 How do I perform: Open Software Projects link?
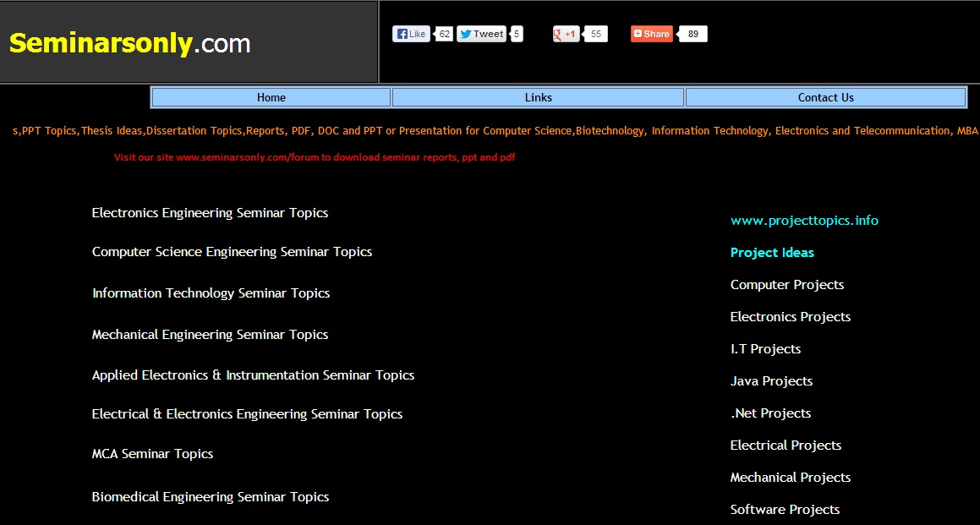point(785,510)
